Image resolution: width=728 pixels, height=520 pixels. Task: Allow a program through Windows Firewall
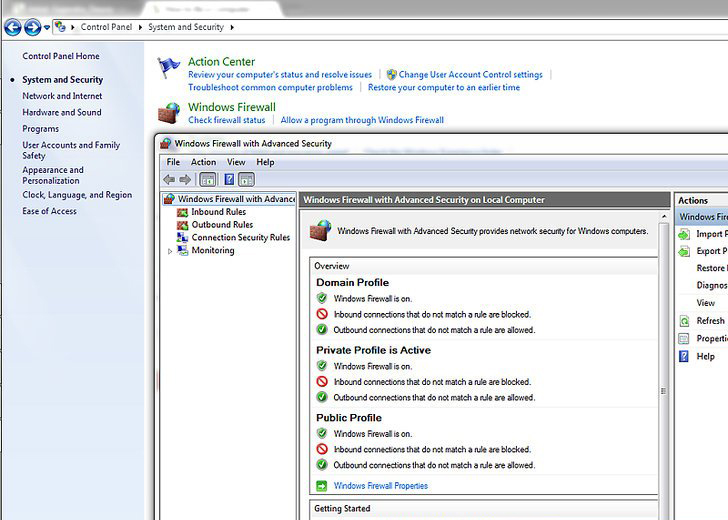click(x=362, y=120)
